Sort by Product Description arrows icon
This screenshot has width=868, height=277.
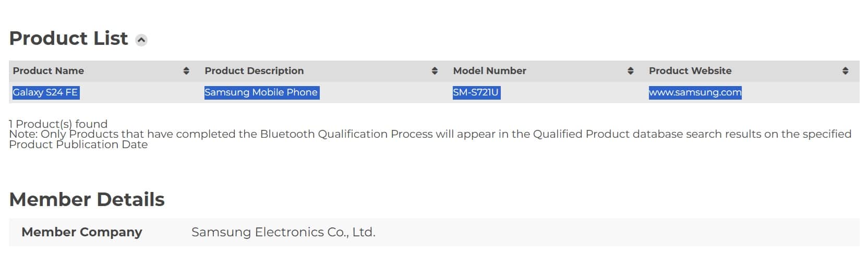(435, 71)
